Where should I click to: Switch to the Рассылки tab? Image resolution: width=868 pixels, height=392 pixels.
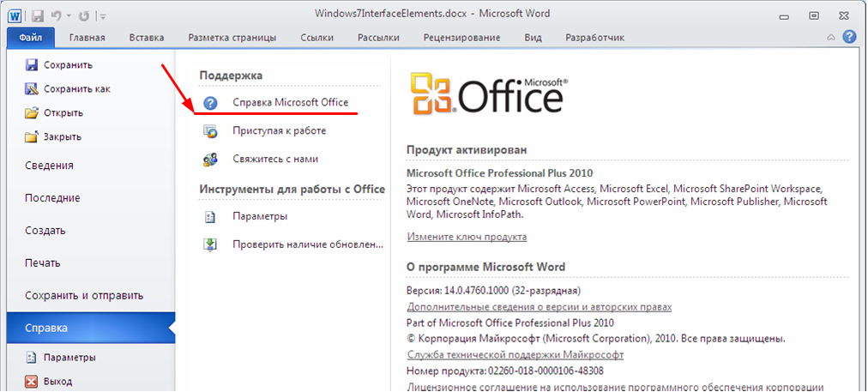pyautogui.click(x=378, y=38)
